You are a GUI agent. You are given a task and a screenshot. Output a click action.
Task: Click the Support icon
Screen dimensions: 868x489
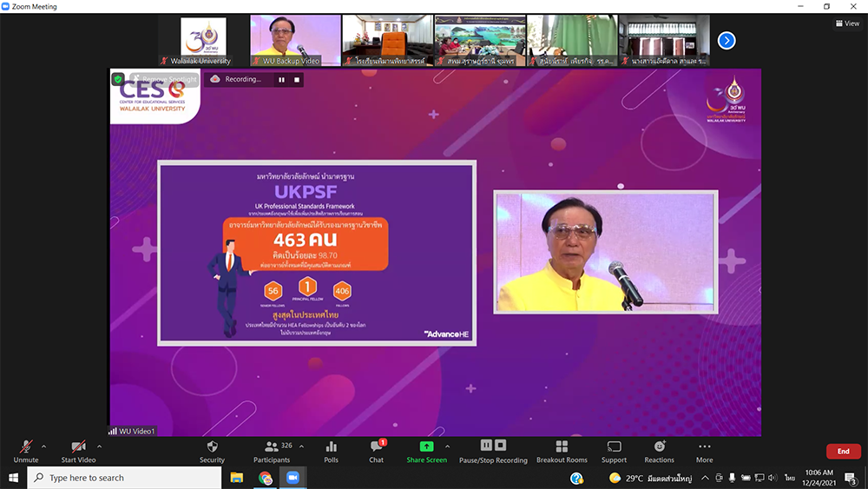click(614, 446)
